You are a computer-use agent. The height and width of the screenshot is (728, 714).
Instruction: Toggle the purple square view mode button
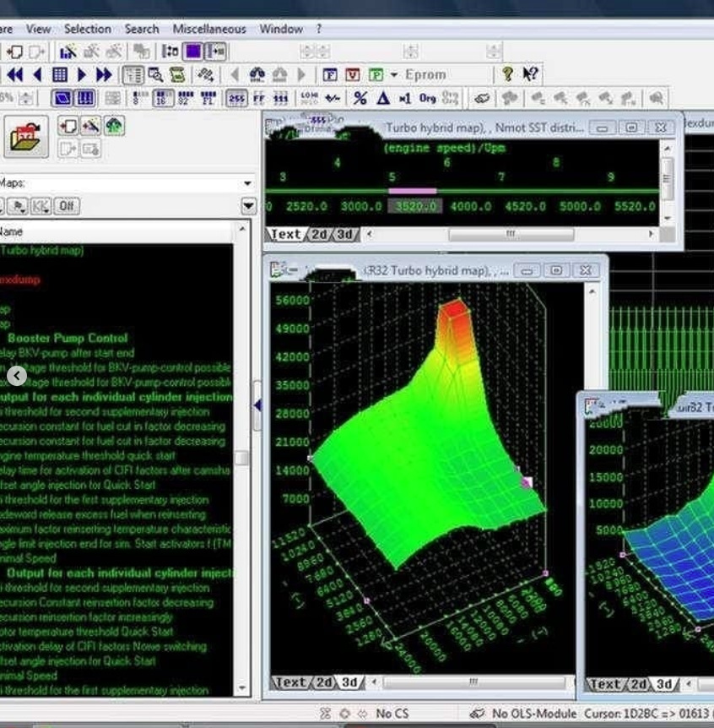[x=193, y=52]
